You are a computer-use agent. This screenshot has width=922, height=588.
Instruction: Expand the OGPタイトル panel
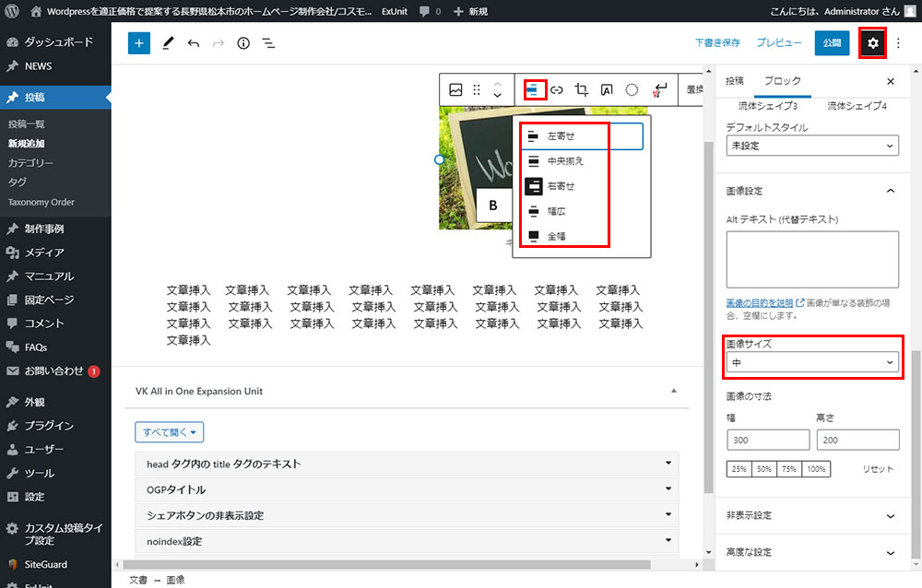pyautogui.click(x=407, y=489)
